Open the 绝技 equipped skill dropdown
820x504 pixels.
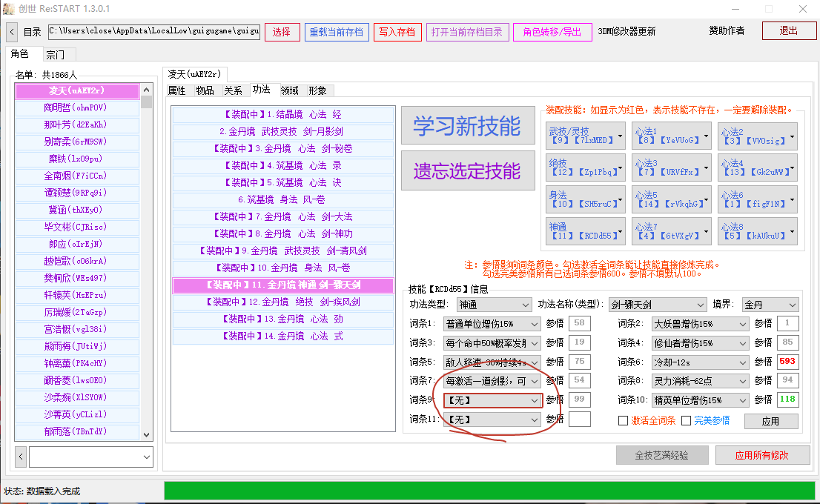point(585,168)
